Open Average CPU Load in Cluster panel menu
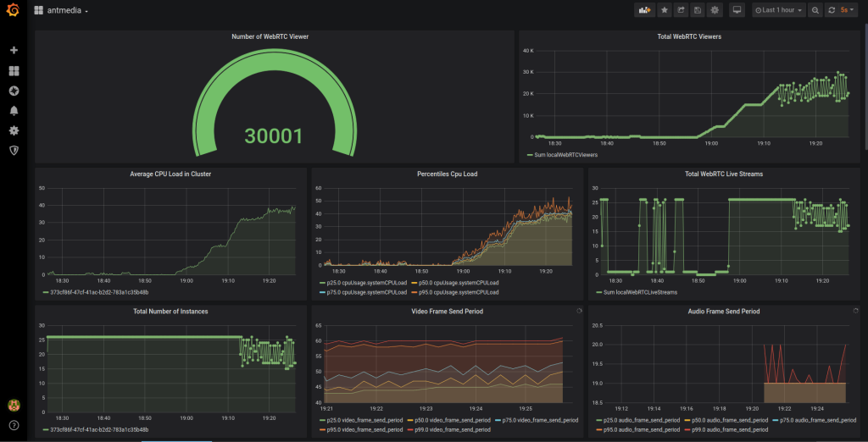 point(170,174)
